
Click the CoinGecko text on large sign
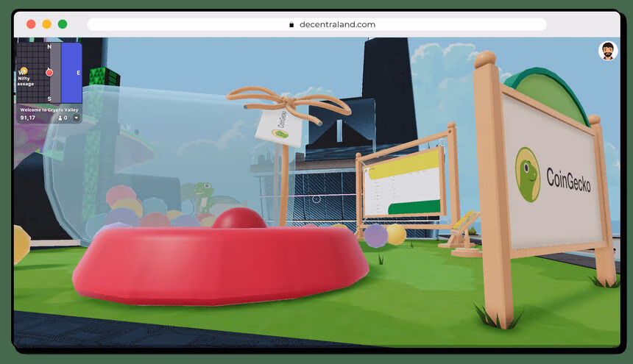pos(568,179)
